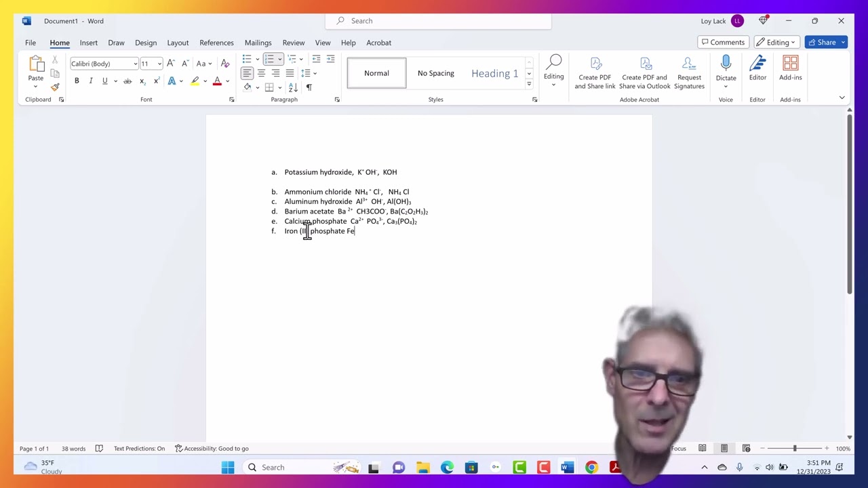
Task: Switch to Web Layout view
Action: click(x=746, y=448)
